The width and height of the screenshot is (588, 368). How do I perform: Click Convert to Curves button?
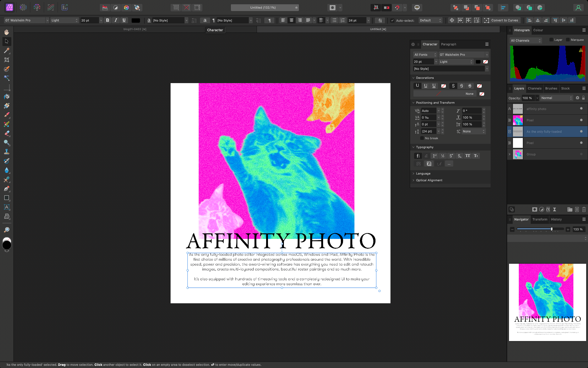[501, 20]
